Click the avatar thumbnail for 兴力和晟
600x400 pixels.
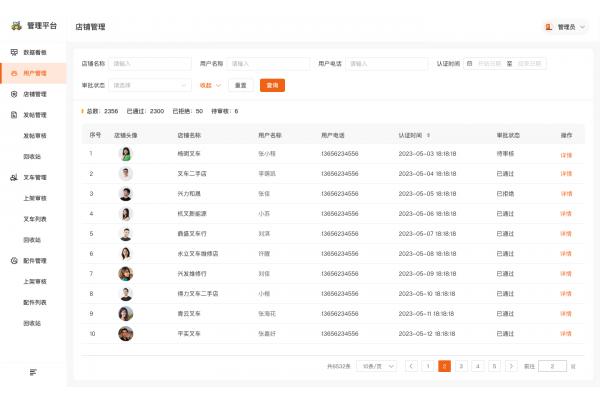tap(125, 194)
